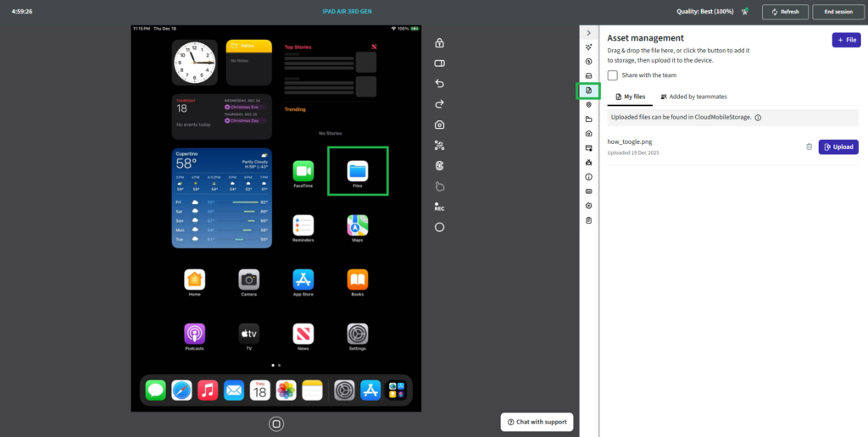Rotate device using orientation toggle icon
Screen dimensions: 868x437
pyautogui.click(x=439, y=64)
